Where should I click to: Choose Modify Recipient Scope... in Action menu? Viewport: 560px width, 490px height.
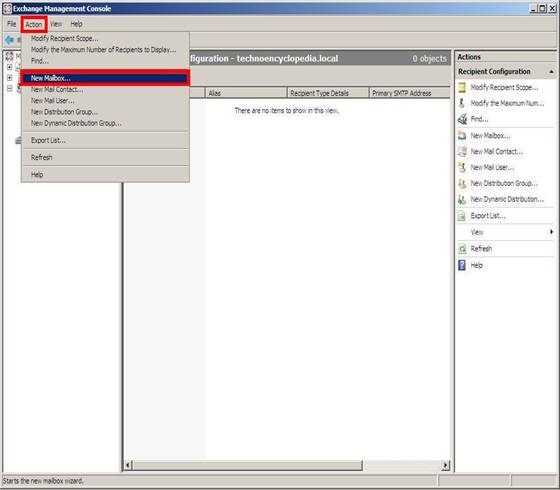pyautogui.click(x=105, y=38)
